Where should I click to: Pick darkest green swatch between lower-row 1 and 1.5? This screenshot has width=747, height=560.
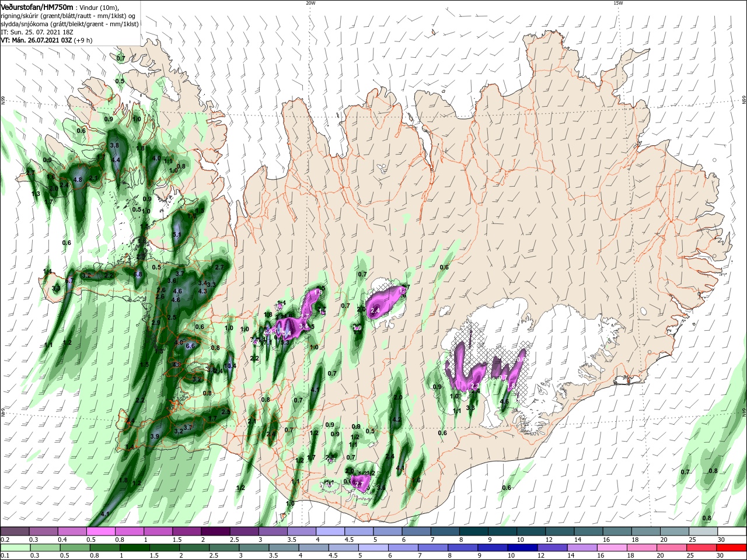tap(134, 548)
